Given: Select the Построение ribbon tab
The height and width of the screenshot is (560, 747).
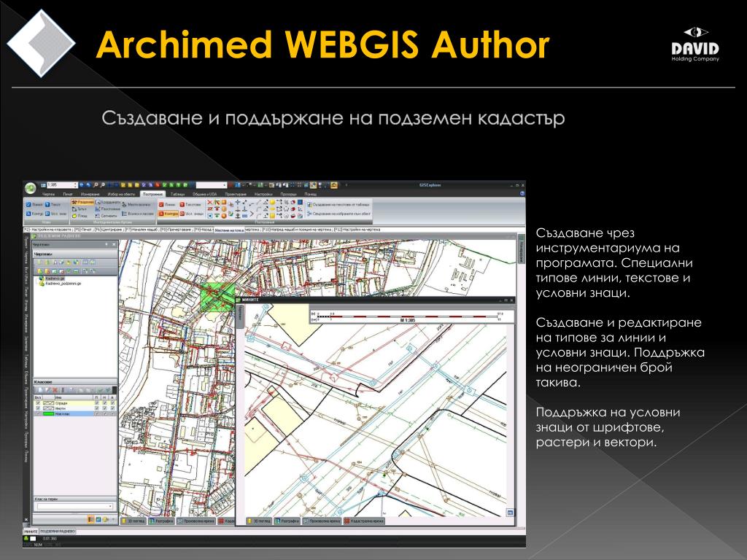Looking at the screenshot, I should pyautogui.click(x=153, y=194).
